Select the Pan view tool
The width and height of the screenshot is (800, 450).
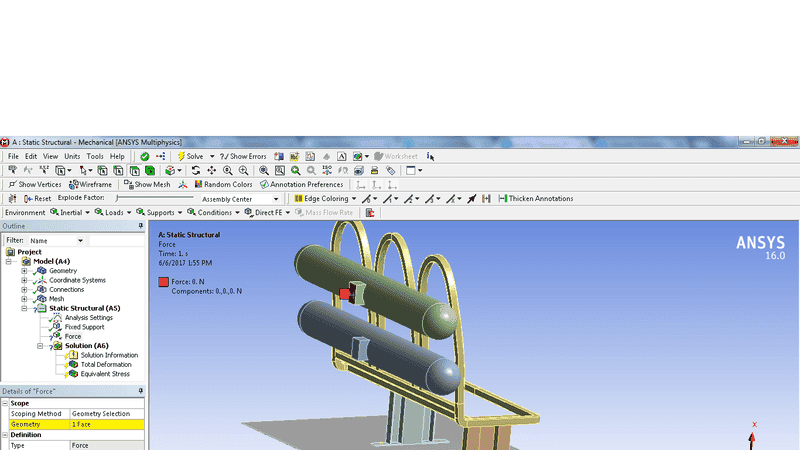coord(212,170)
